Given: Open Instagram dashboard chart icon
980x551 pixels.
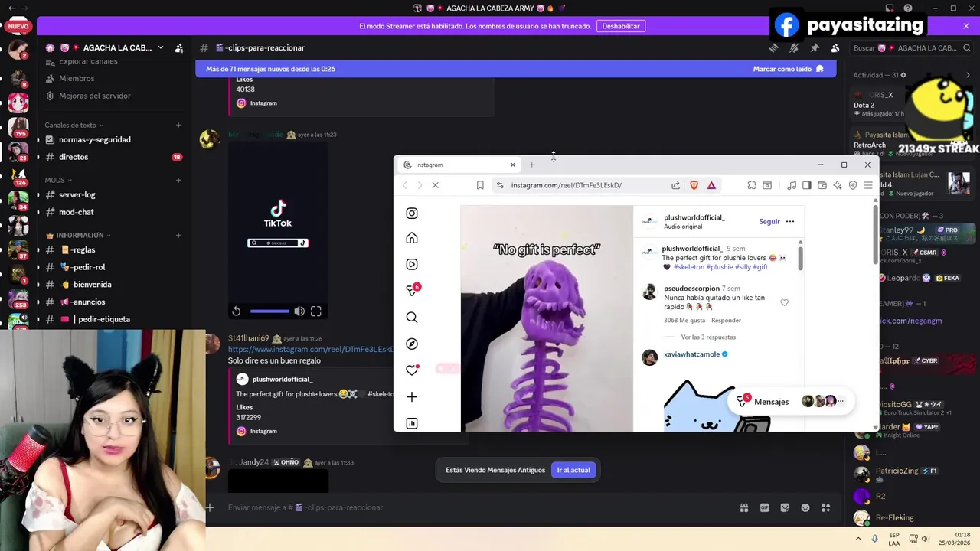Looking at the screenshot, I should [x=412, y=424].
